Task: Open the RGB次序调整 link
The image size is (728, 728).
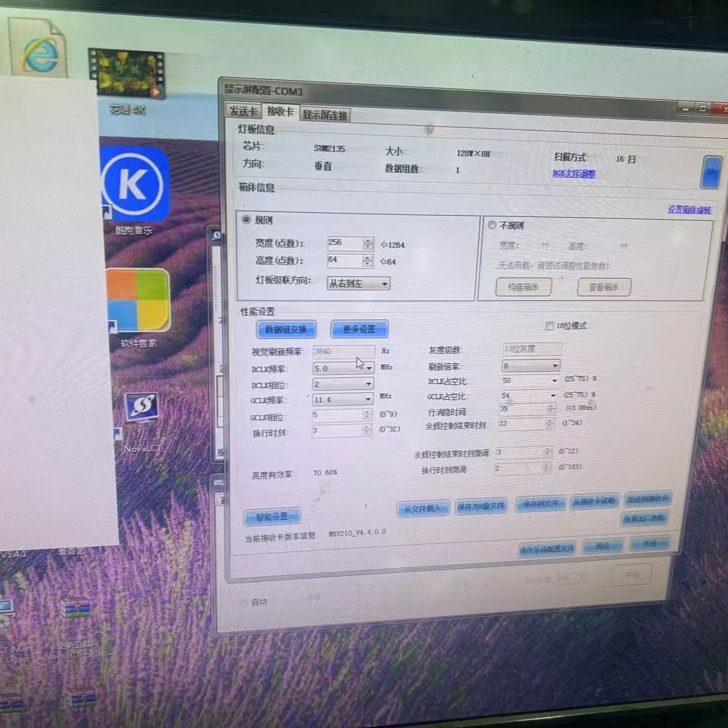Action: 574,173
